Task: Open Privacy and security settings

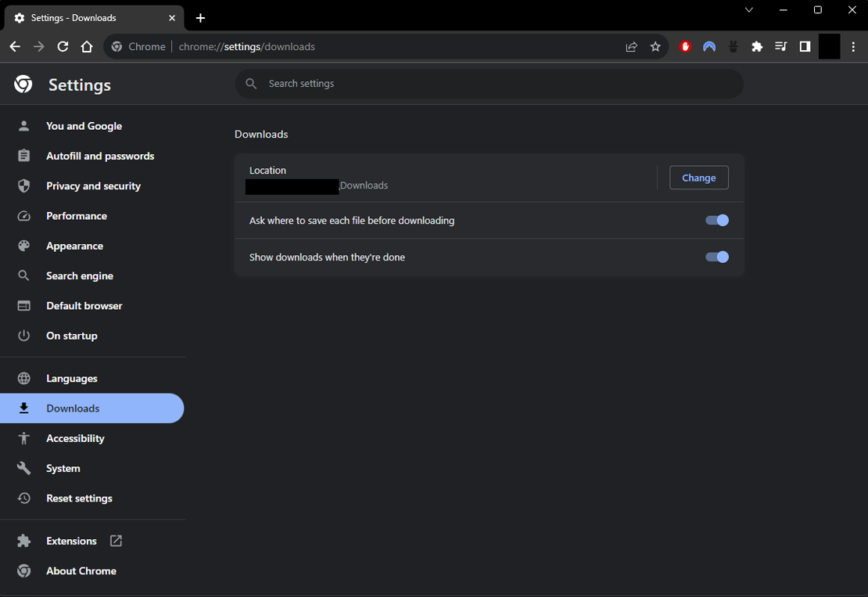Action: click(93, 186)
